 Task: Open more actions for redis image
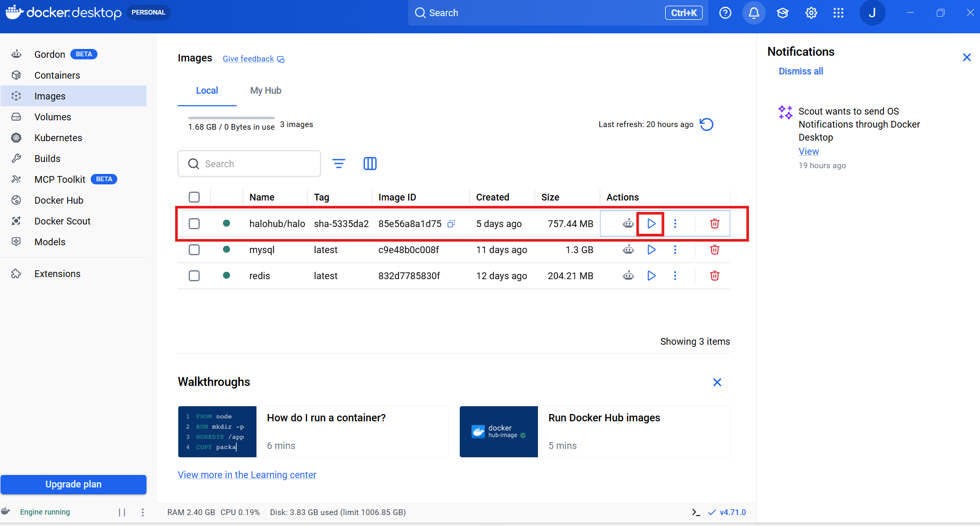point(675,275)
